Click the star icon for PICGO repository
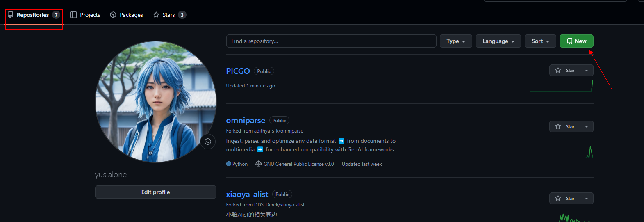The height and width of the screenshot is (222, 644). 558,70
